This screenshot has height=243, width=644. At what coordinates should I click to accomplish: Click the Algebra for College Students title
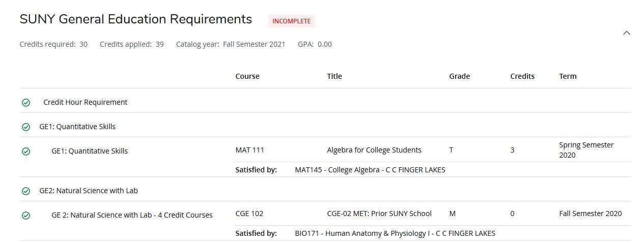(374, 150)
